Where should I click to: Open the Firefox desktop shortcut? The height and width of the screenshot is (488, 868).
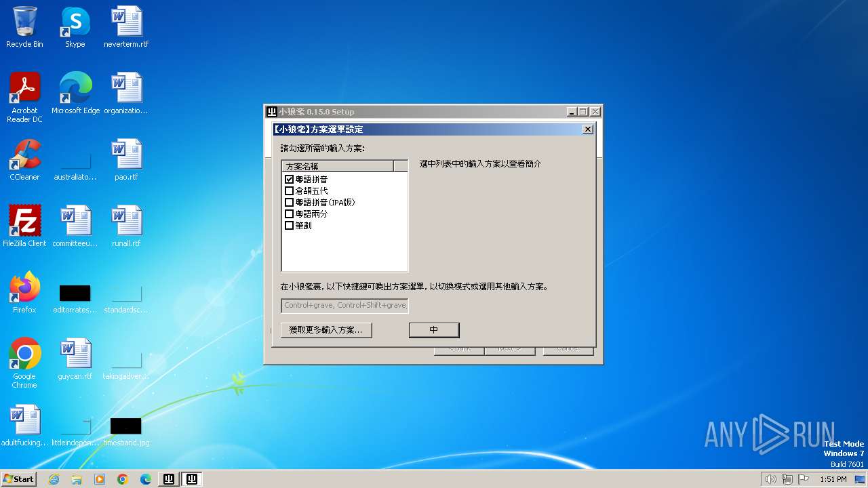pyautogui.click(x=24, y=293)
